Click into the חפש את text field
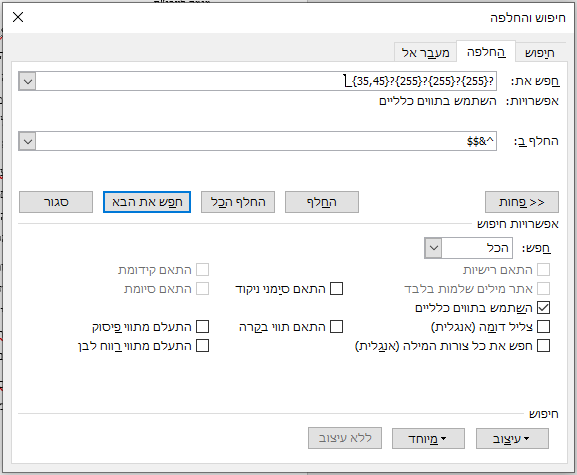 pyautogui.click(x=266, y=81)
